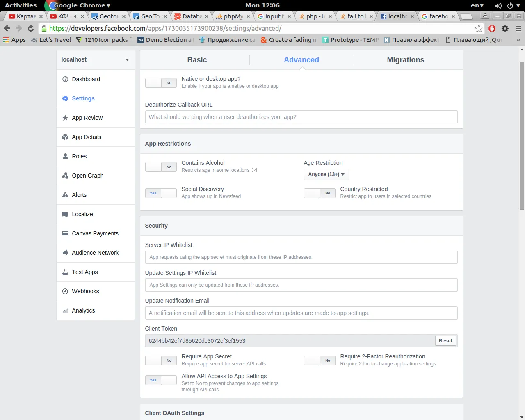Toggle the Social Discovery switch
The image size is (525, 420).
(161, 193)
